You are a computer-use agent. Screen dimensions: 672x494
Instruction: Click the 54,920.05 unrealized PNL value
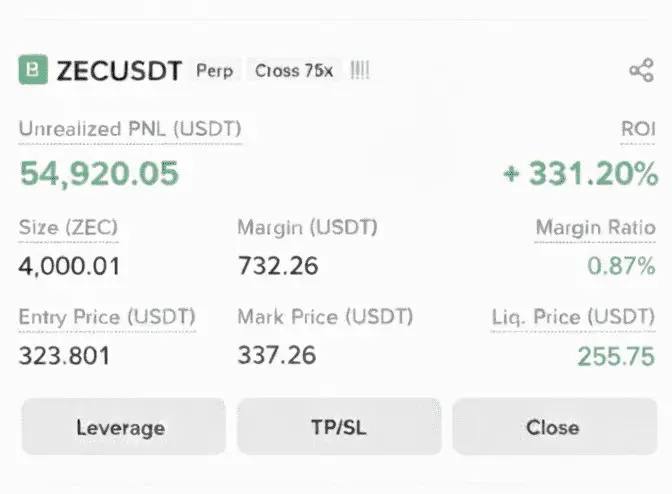coord(99,174)
